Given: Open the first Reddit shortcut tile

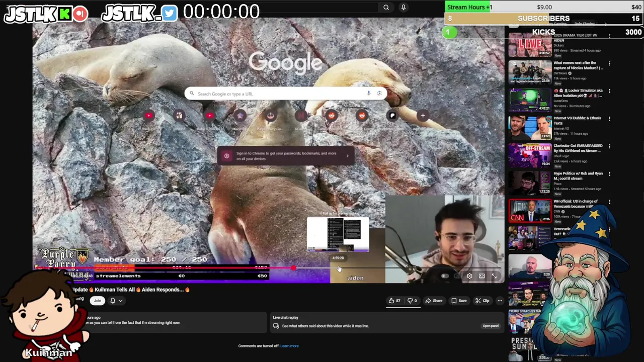Looking at the screenshot, I should 331,116.
